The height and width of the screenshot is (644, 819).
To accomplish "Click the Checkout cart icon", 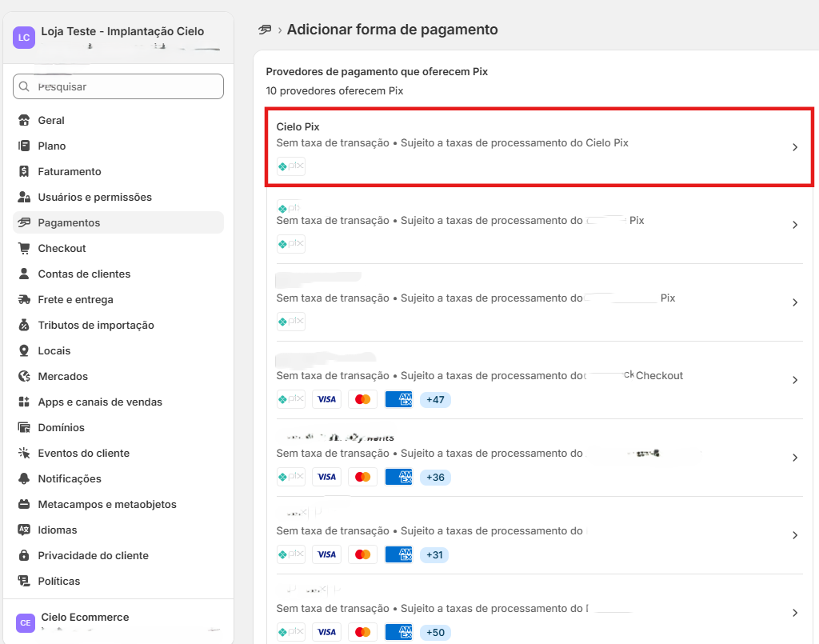I will click(24, 248).
